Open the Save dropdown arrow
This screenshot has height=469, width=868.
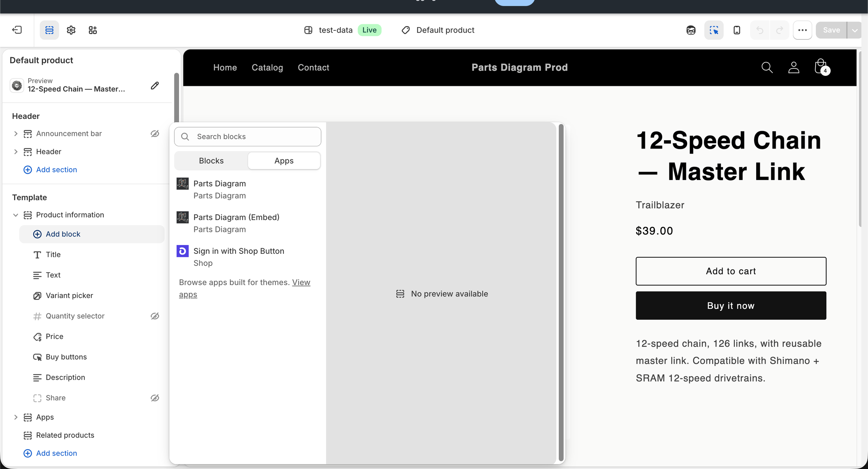tap(855, 30)
